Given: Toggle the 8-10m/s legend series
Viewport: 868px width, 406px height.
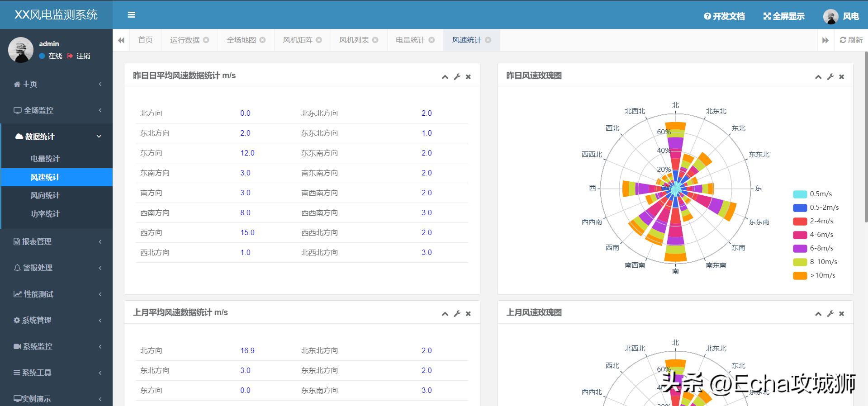Looking at the screenshot, I should [x=815, y=262].
